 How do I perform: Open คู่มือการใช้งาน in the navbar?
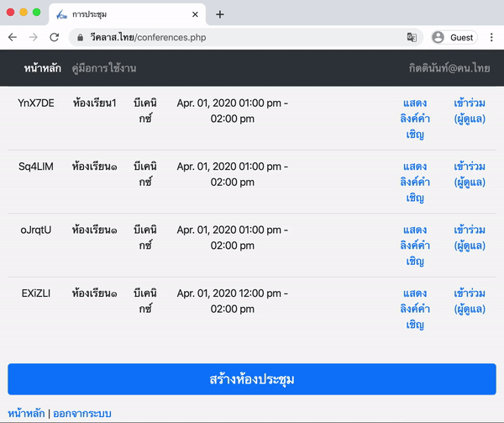click(104, 68)
